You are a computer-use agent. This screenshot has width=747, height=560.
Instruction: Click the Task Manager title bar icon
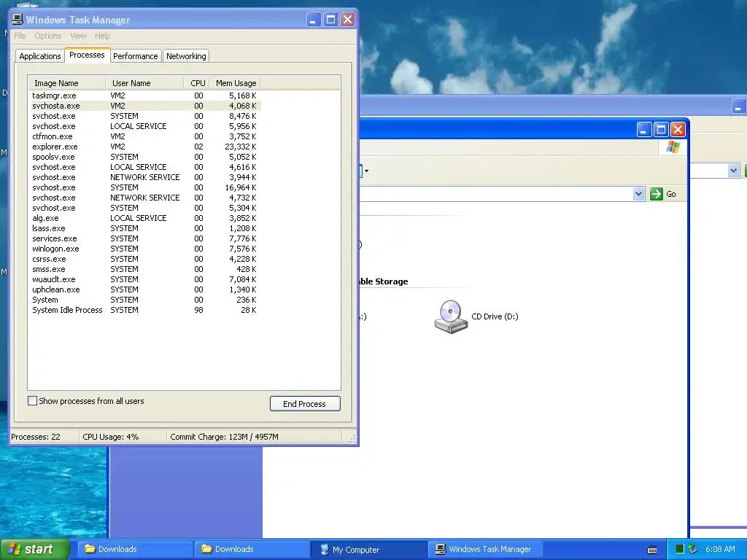click(x=18, y=20)
